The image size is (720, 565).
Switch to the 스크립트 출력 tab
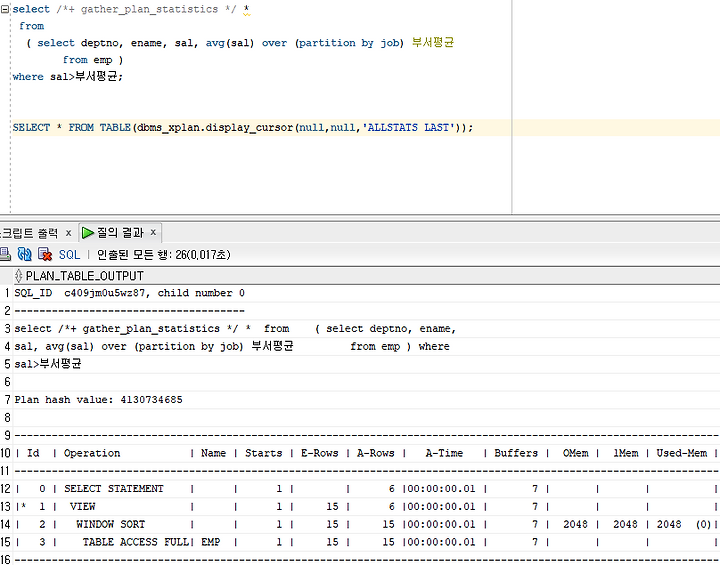[29, 233]
